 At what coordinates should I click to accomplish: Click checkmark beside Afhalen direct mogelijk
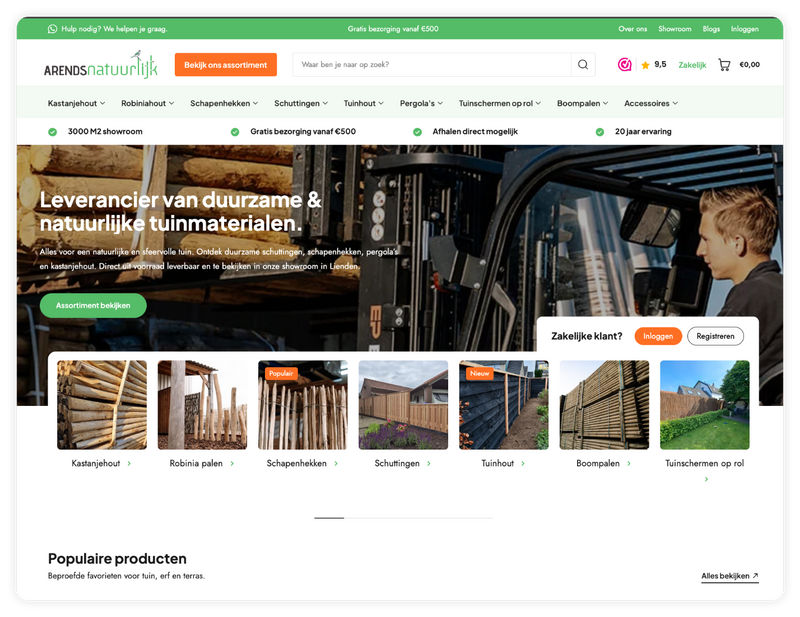(x=417, y=132)
